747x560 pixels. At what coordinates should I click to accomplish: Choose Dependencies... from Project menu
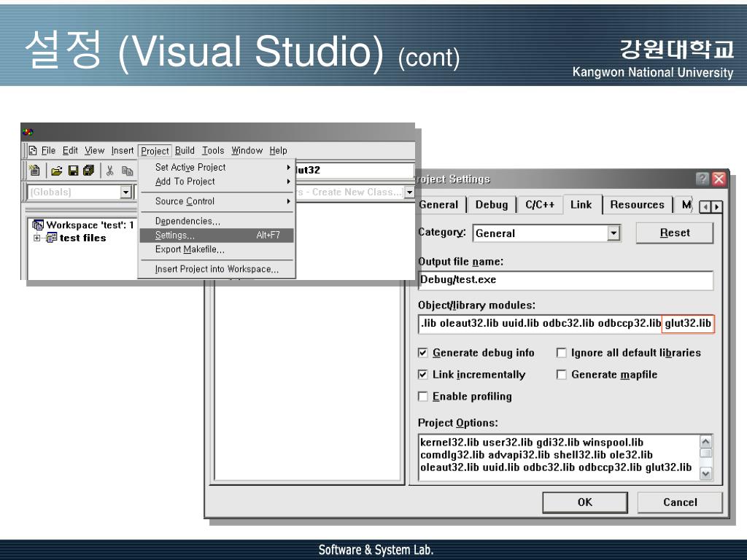[x=217, y=221]
